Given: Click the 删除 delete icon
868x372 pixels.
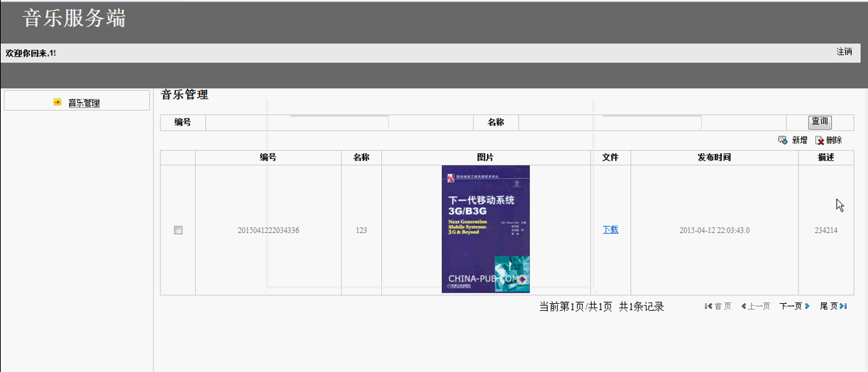Looking at the screenshot, I should click(x=819, y=141).
